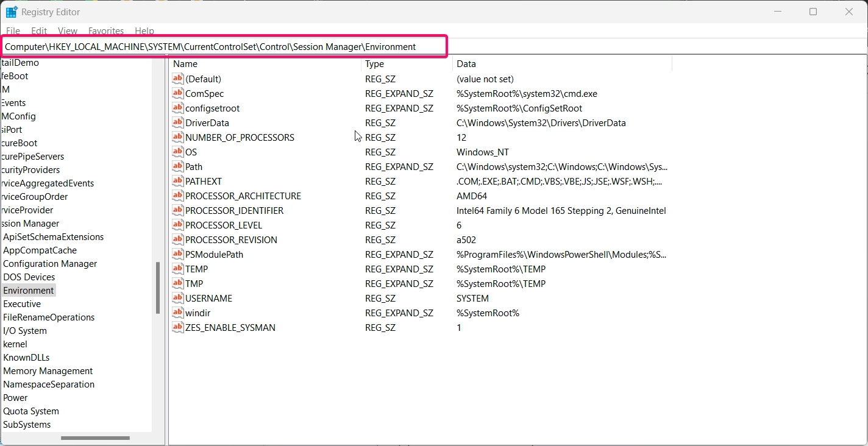Click the data cell 'Windows_NT'
Image resolution: width=868 pixels, height=446 pixels.
tap(483, 152)
